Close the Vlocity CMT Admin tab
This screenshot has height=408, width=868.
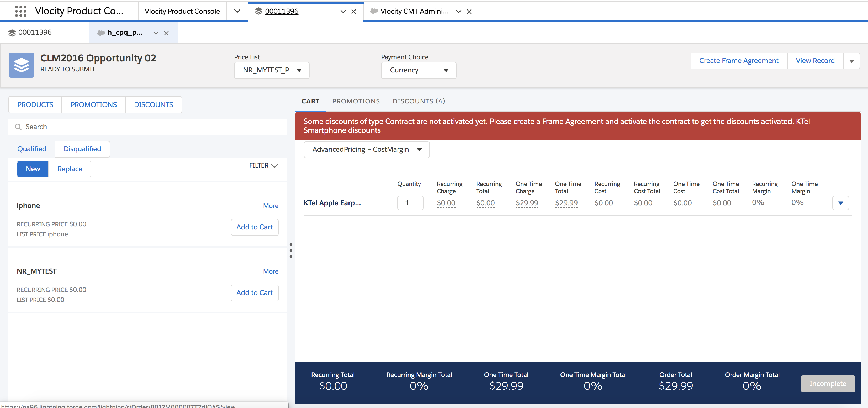(x=469, y=12)
